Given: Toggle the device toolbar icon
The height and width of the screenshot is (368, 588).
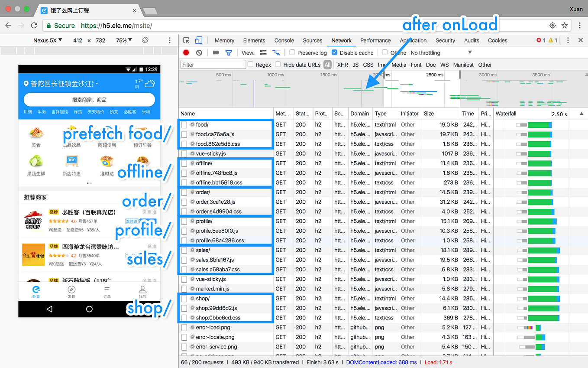Looking at the screenshot, I should pos(199,40).
